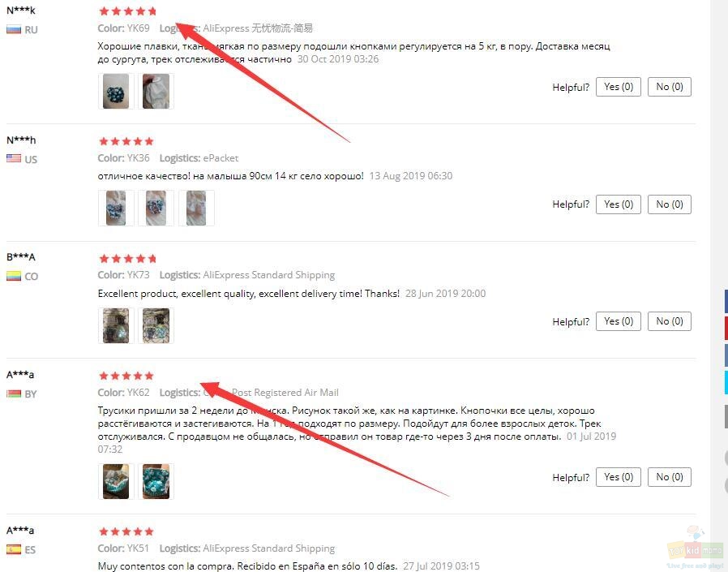Click the star rating on B***A's review

(x=127, y=258)
